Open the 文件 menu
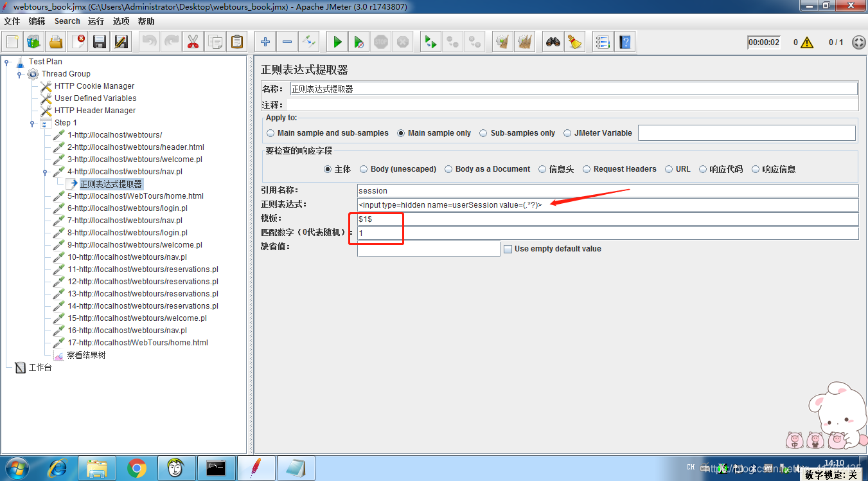Image resolution: width=868 pixels, height=481 pixels. (x=12, y=21)
